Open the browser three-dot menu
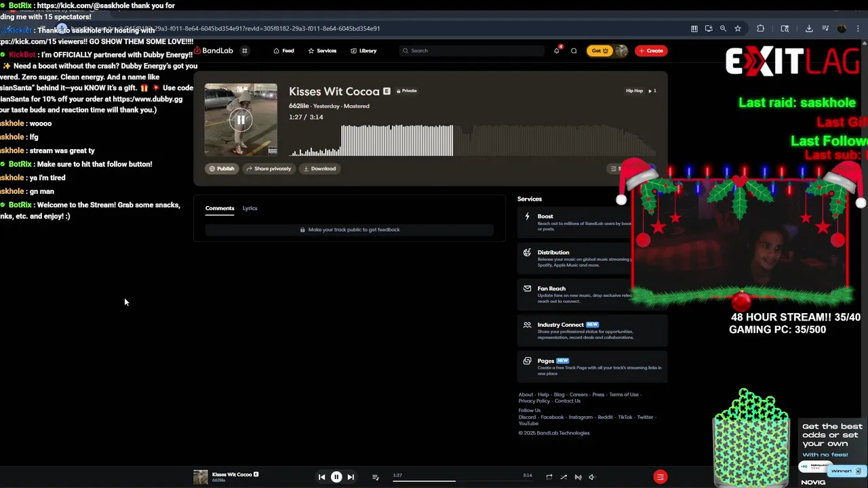Screen dimensions: 868x488 click(859, 28)
